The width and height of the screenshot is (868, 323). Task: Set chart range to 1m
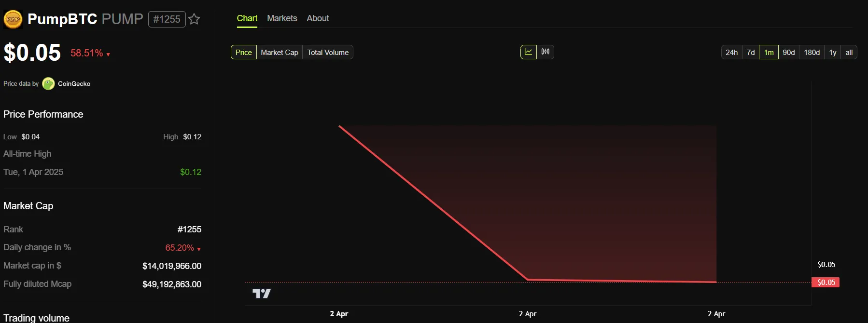coord(769,52)
